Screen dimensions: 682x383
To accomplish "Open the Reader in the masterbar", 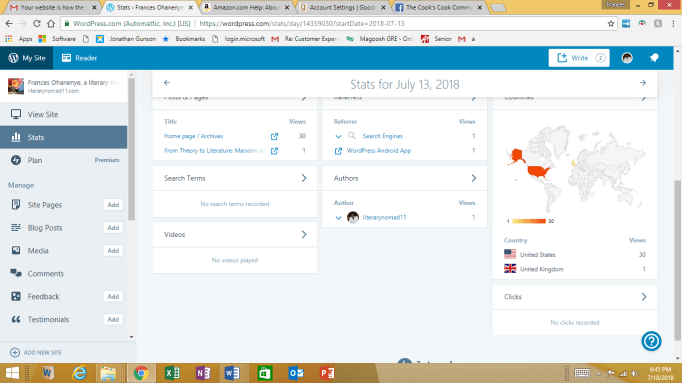I will [79, 58].
